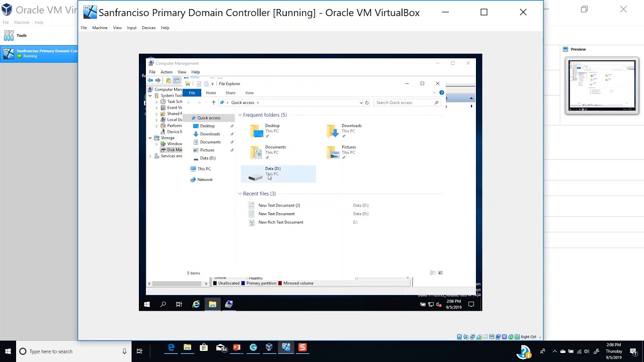Select Disk Management tree item
This screenshot has width=644, height=362.
coord(171,150)
